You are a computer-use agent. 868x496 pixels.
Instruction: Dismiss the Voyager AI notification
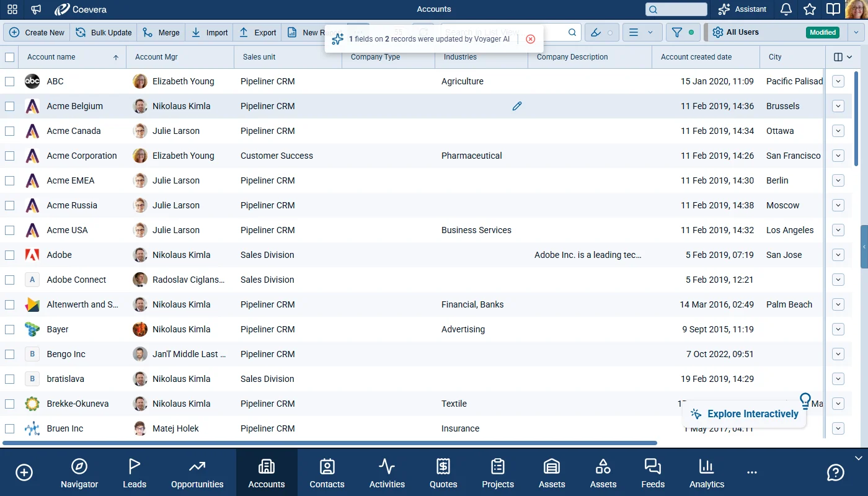pos(530,39)
